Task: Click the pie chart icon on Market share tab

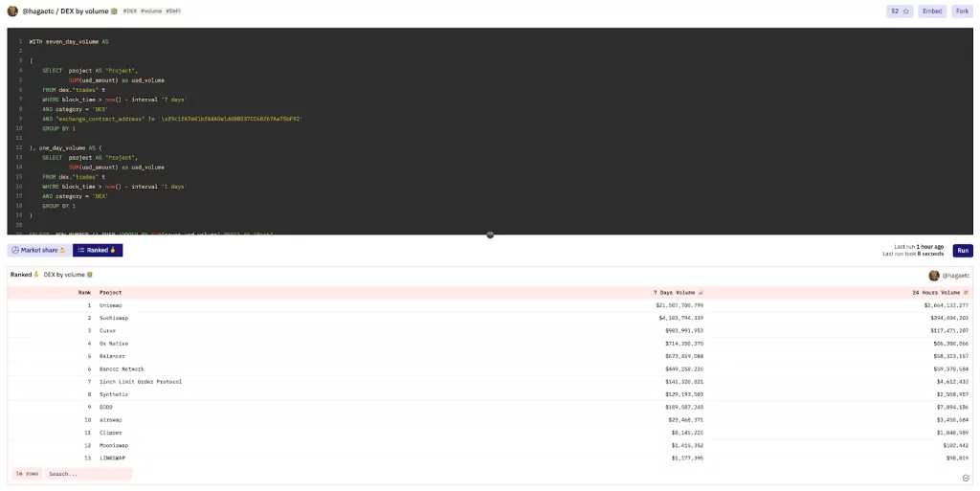Action: [16, 250]
